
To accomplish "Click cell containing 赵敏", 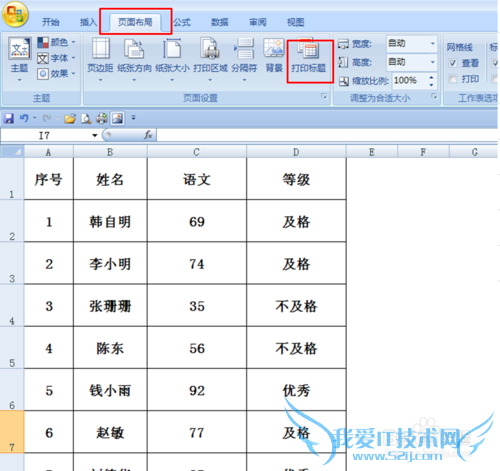I will [x=110, y=432].
